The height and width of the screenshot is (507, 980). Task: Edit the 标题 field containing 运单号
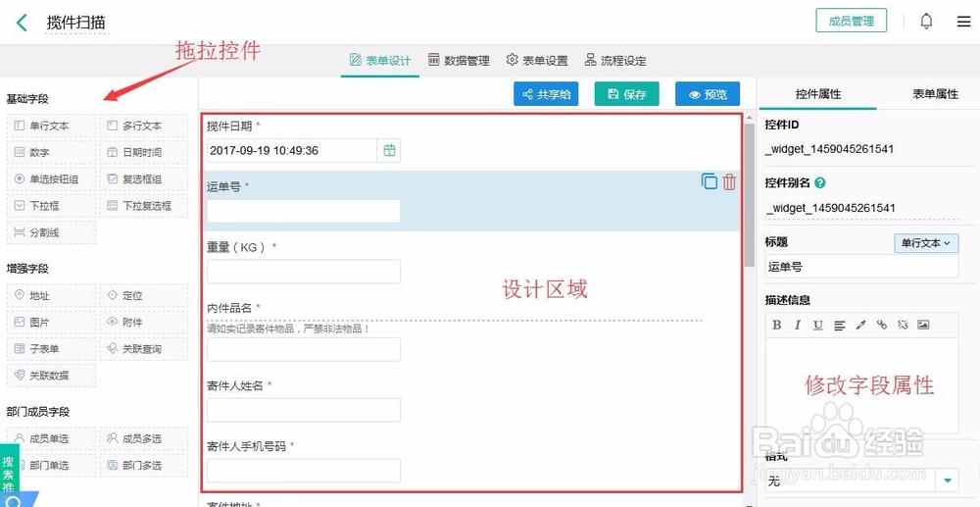861,267
